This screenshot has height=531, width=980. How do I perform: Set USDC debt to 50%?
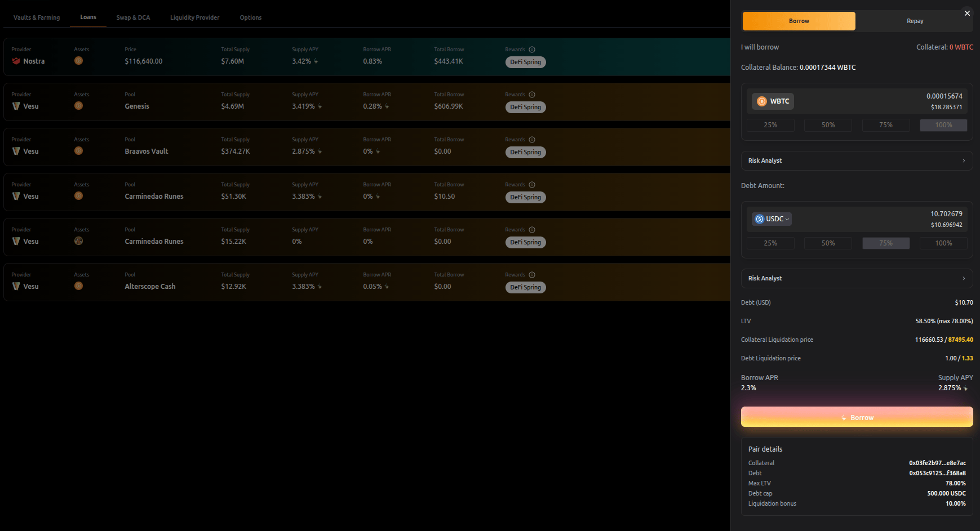(828, 243)
